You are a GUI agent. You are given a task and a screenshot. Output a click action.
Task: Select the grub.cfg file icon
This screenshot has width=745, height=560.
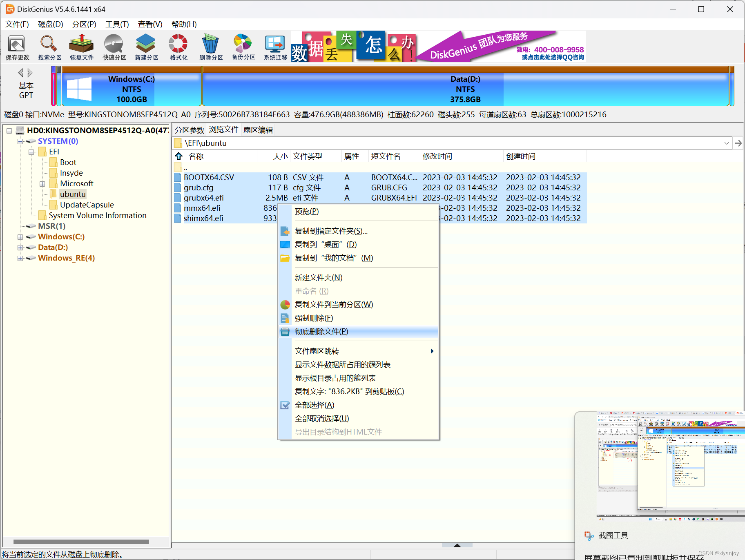pos(178,187)
